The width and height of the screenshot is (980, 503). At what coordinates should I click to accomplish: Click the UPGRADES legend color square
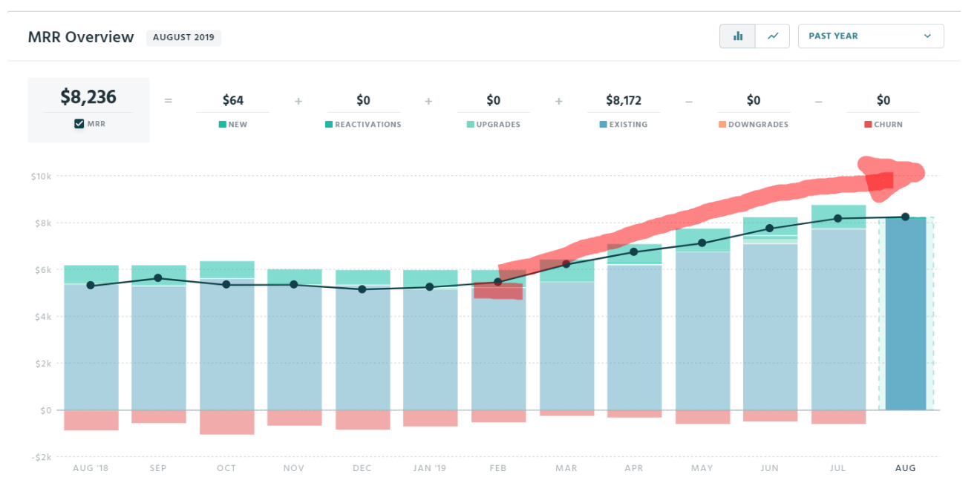469,124
